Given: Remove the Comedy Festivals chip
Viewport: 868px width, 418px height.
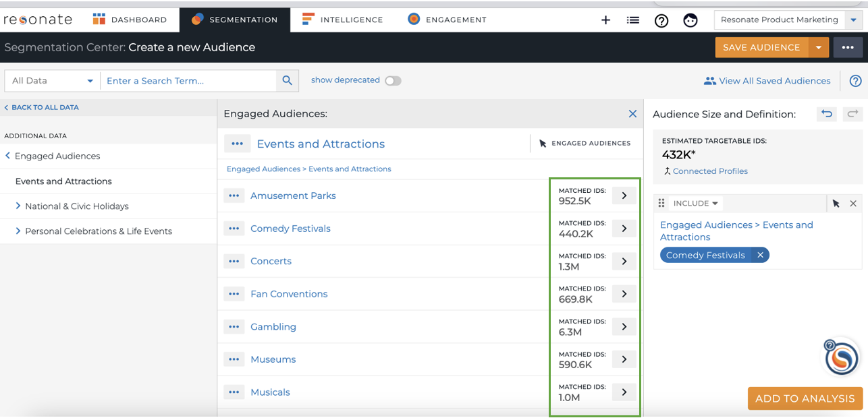Looking at the screenshot, I should tap(760, 255).
